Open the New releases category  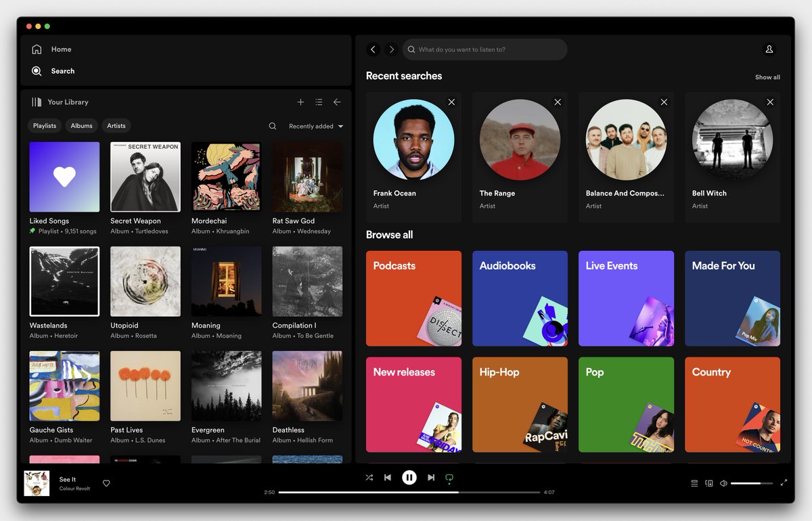point(413,405)
